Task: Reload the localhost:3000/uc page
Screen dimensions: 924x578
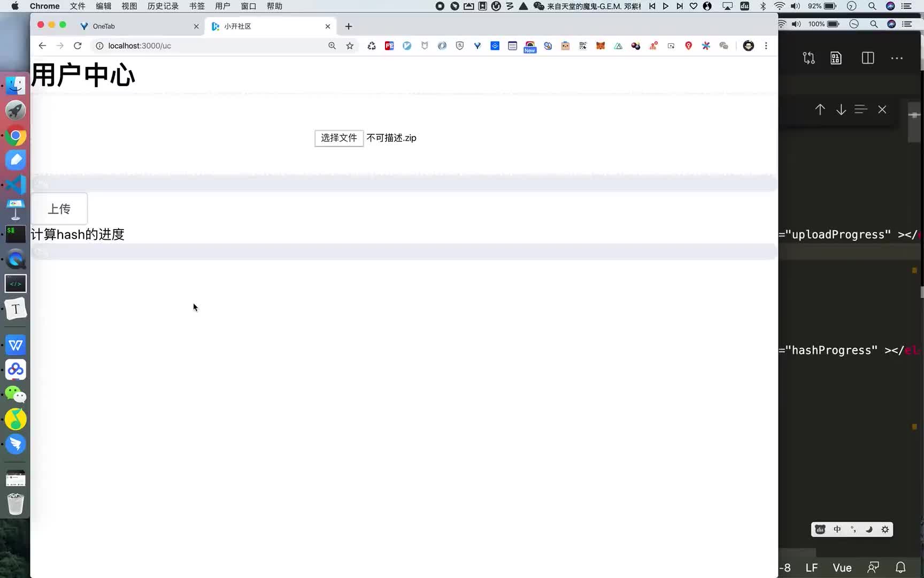Action: click(78, 46)
